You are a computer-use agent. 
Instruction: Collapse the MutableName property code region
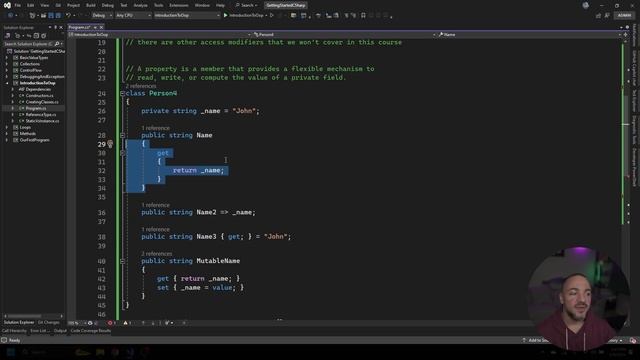[122, 261]
